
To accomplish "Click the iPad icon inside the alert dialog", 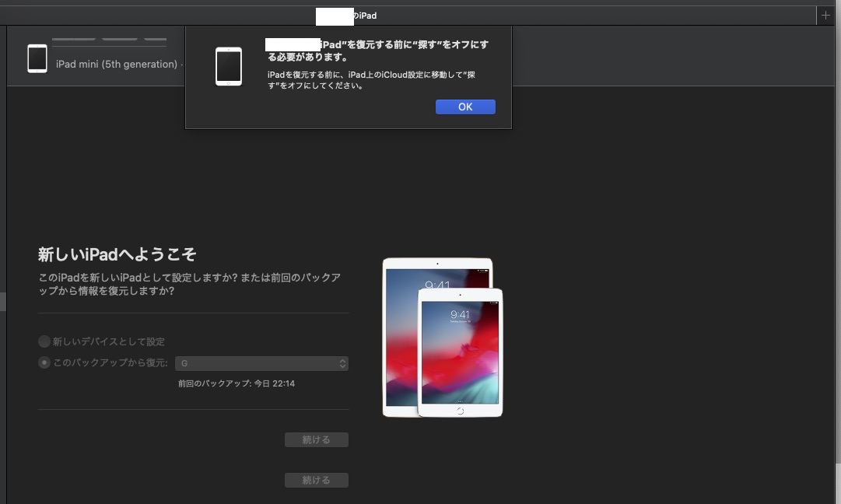I will click(229, 66).
